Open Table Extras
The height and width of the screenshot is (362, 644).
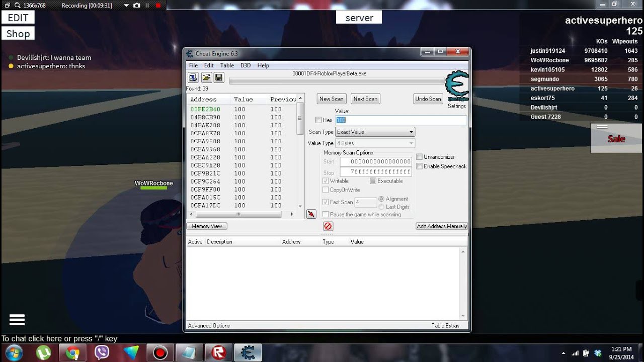(445, 326)
